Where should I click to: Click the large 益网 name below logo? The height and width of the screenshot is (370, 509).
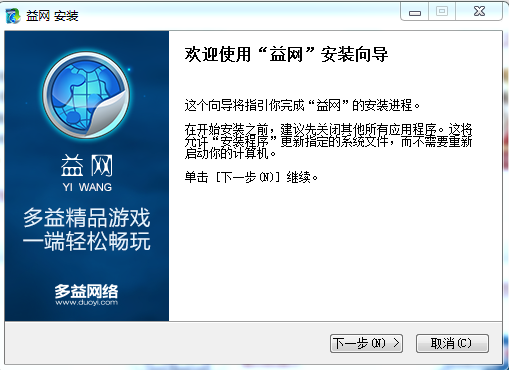pyautogui.click(x=87, y=166)
